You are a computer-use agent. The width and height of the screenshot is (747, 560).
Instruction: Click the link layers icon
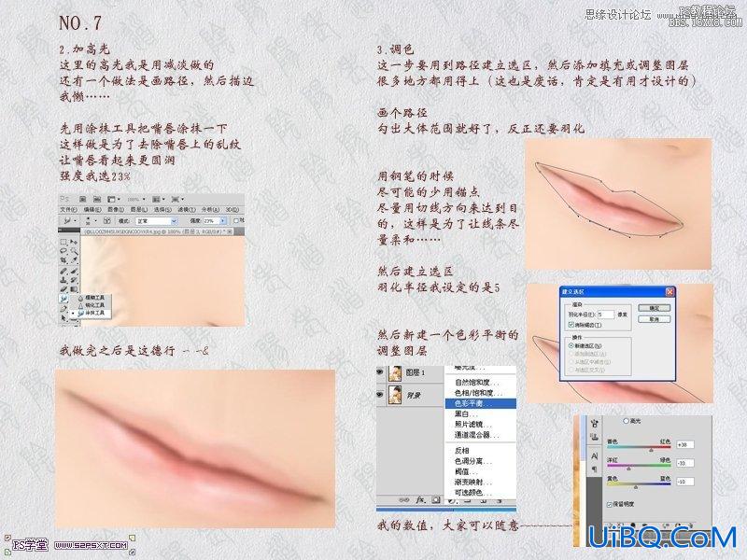pyautogui.click(x=404, y=500)
